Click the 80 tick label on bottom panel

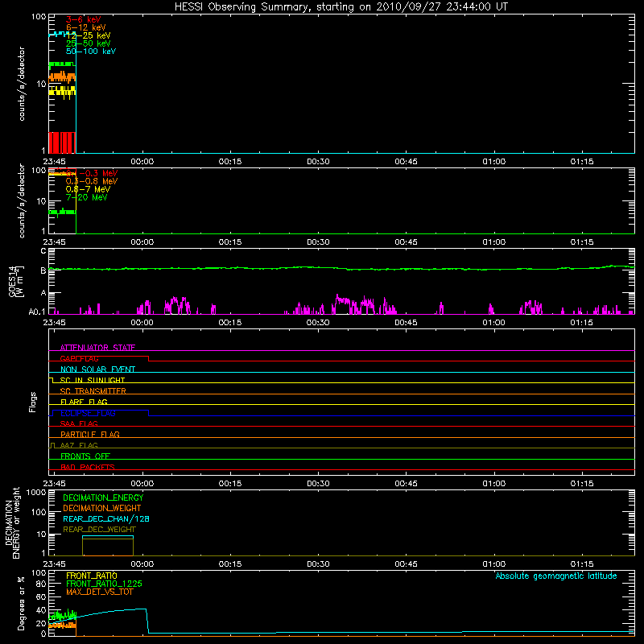tap(41, 584)
